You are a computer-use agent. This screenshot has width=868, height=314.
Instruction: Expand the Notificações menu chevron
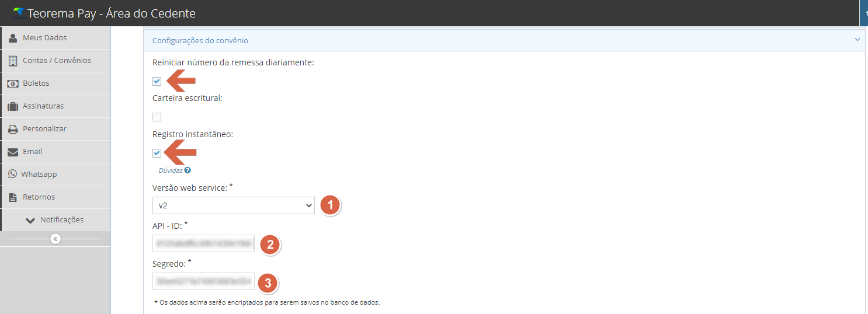pos(30,220)
